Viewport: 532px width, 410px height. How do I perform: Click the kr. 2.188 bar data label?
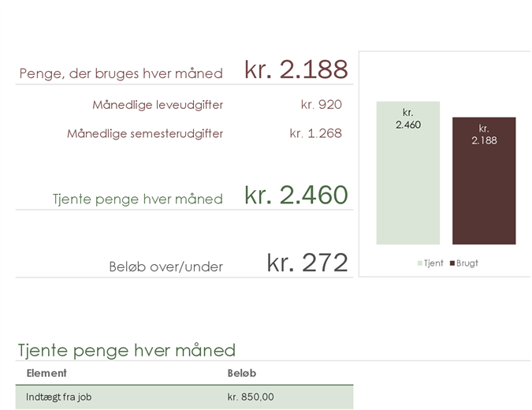pyautogui.click(x=484, y=134)
